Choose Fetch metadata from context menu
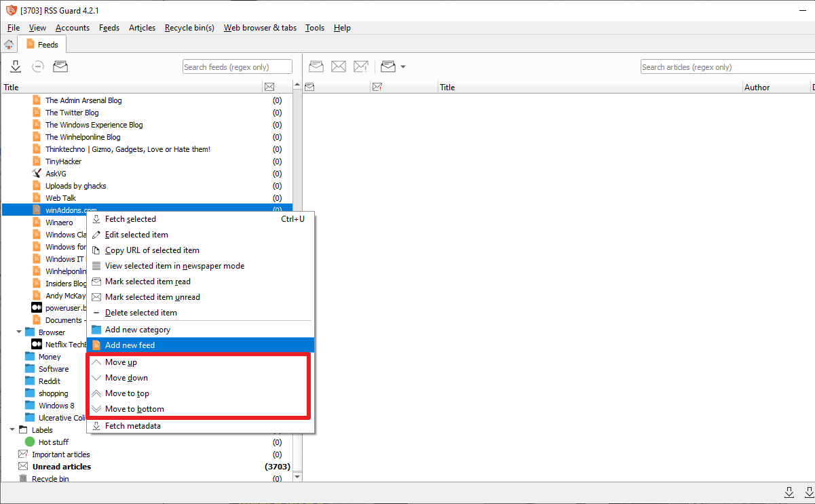Screen dimensions: 815x504 pyautogui.click(x=133, y=426)
